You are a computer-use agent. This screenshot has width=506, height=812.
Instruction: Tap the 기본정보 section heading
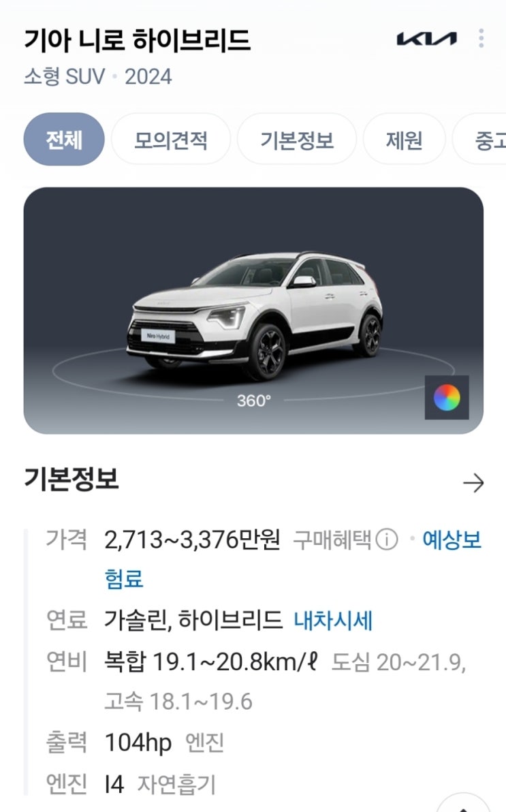(72, 479)
